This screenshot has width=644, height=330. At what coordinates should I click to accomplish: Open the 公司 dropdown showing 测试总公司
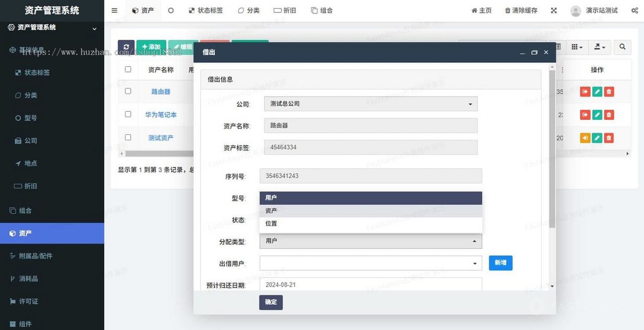pos(370,104)
